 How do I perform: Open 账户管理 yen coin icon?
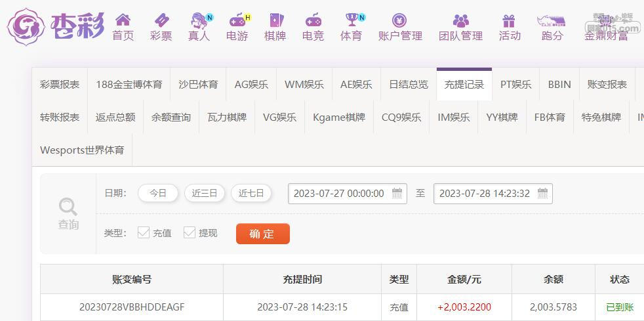pos(399,20)
